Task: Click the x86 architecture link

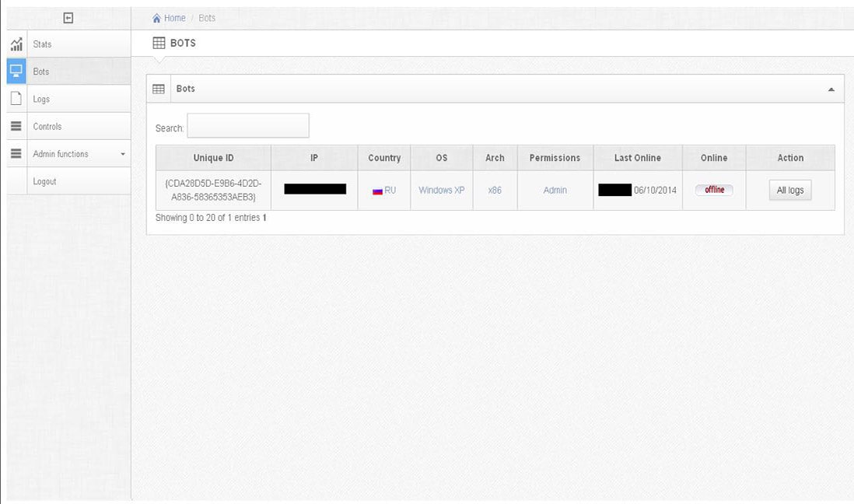Action: 495,190
